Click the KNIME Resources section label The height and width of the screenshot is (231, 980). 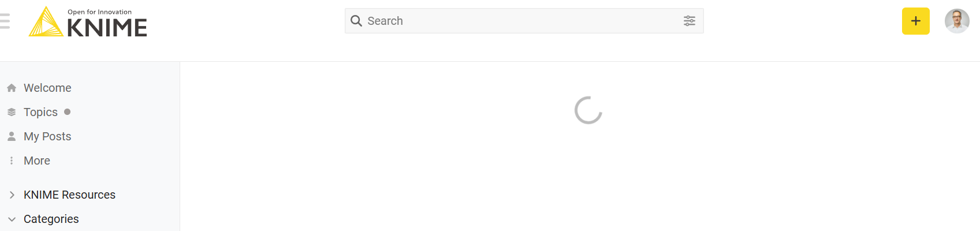pyautogui.click(x=69, y=195)
